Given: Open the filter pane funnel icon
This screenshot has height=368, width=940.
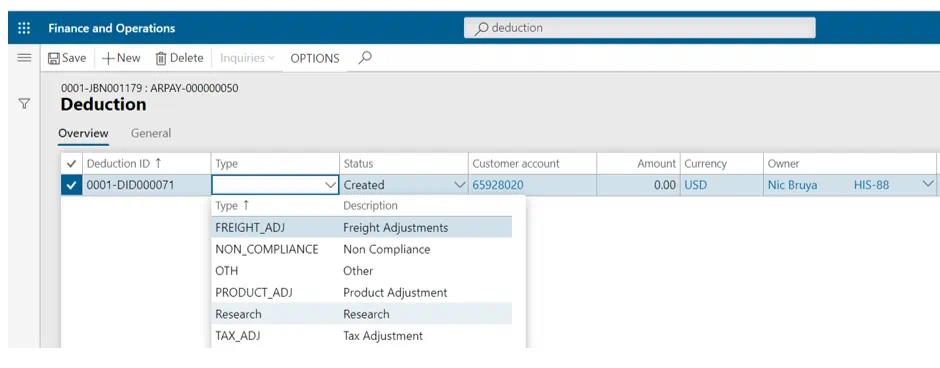Looking at the screenshot, I should [24, 104].
